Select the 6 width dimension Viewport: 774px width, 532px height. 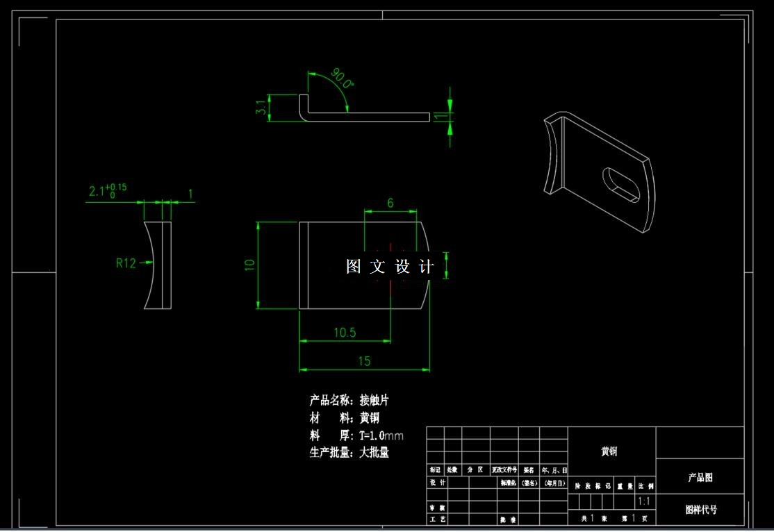(391, 201)
